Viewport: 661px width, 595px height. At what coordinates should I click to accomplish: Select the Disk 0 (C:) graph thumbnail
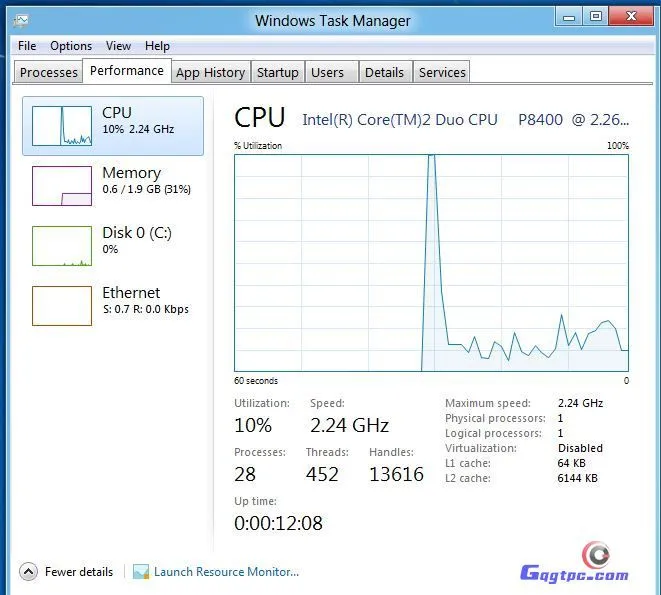61,246
